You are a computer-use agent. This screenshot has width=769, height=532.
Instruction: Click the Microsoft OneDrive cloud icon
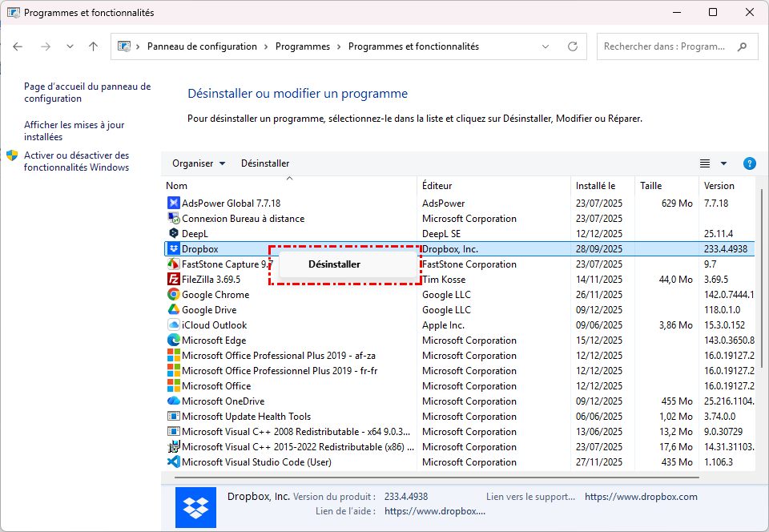[x=173, y=401]
